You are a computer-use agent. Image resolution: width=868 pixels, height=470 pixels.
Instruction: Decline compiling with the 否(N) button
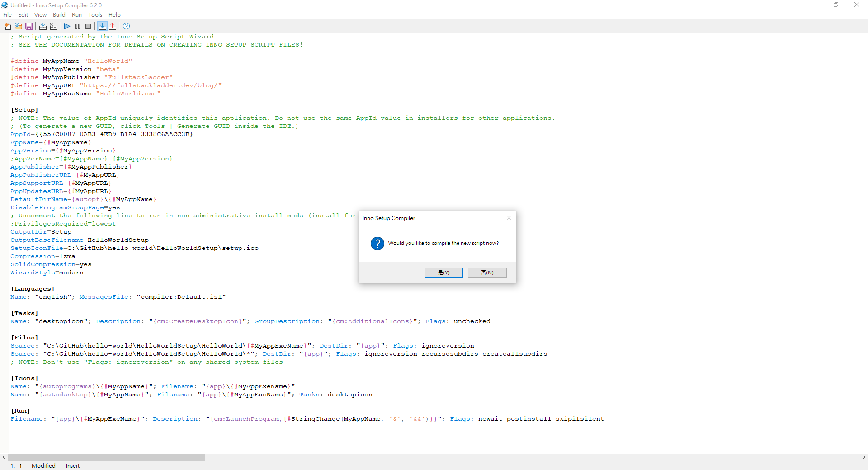coord(487,273)
